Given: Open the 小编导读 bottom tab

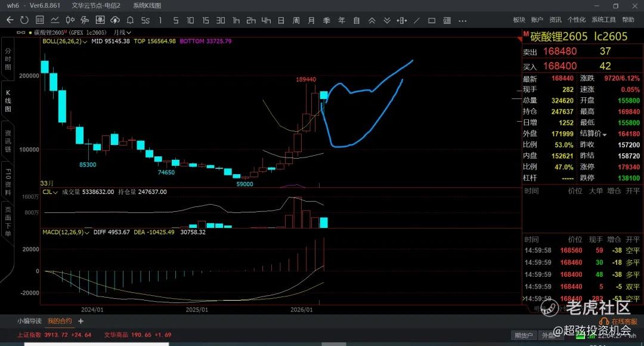Looking at the screenshot, I should click(29, 321).
